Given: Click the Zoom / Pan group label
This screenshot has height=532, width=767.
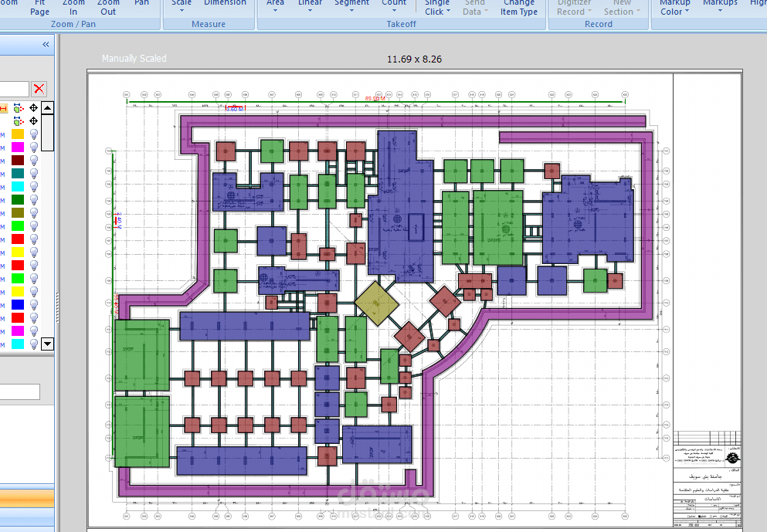Looking at the screenshot, I should [x=73, y=24].
